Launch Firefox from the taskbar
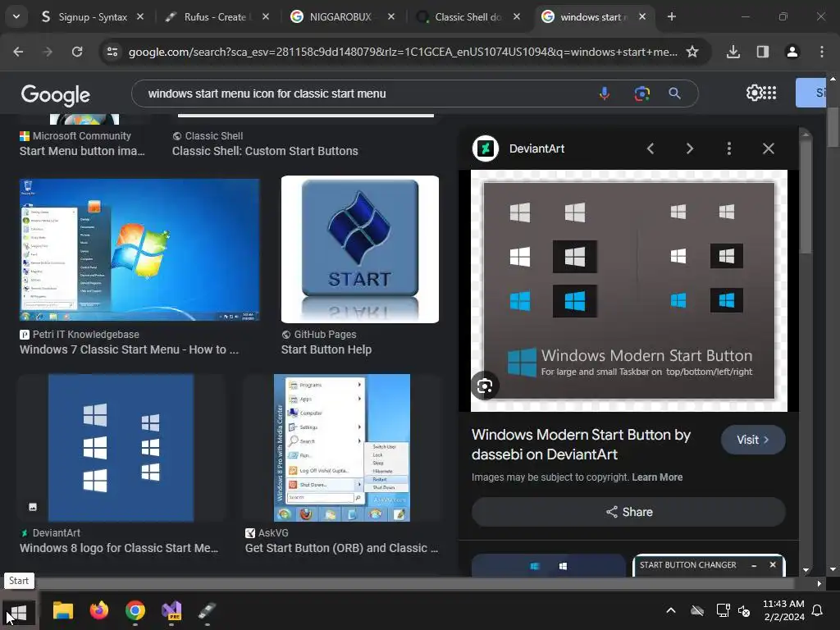 click(99, 610)
